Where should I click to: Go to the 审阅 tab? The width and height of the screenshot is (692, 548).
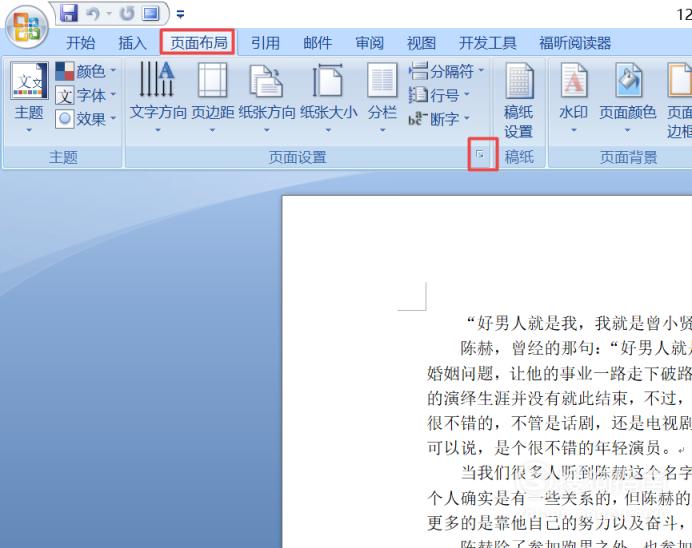pos(369,43)
